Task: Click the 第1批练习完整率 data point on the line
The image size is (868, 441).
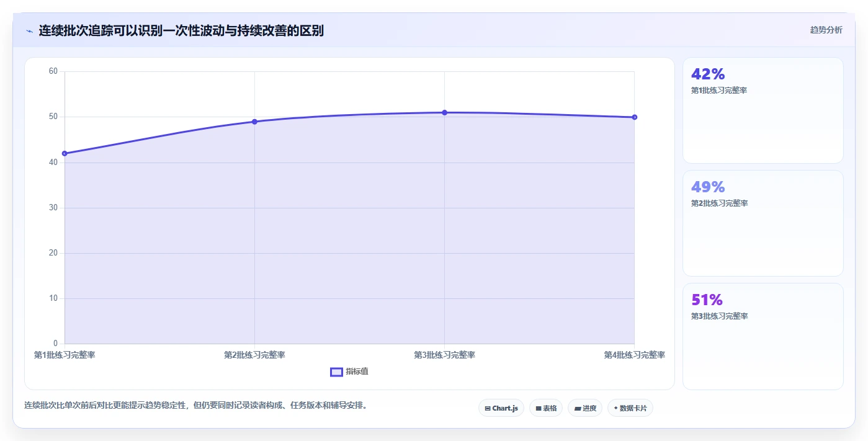Action: (x=65, y=153)
